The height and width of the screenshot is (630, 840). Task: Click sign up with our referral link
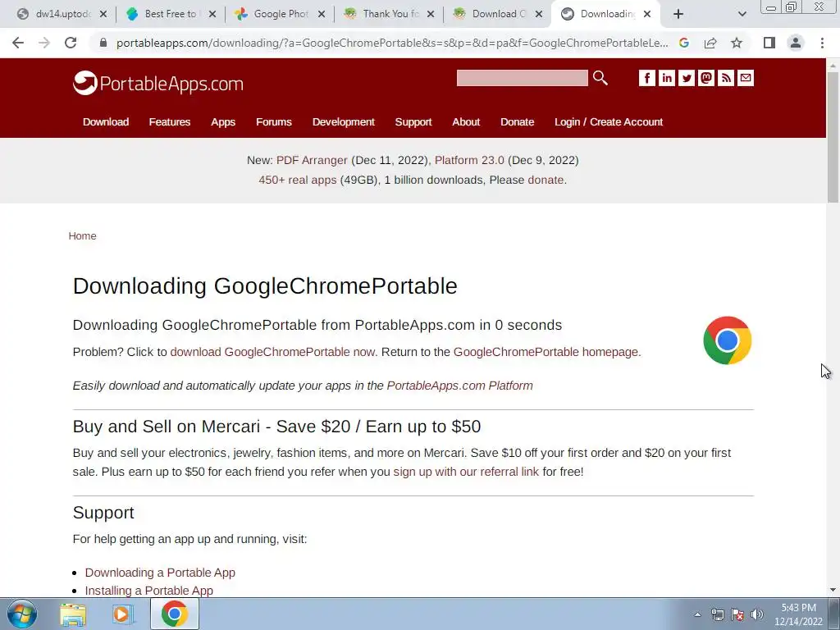[466, 472]
